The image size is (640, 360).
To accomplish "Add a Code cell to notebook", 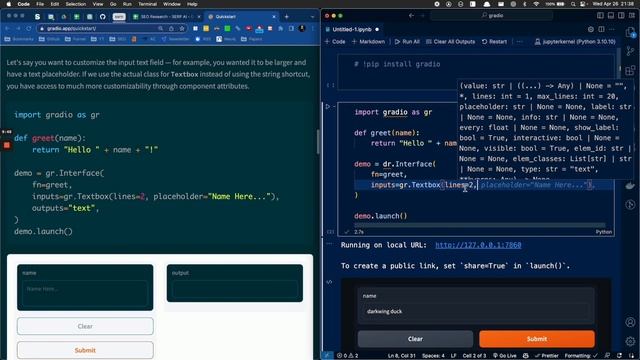I will tap(335, 42).
